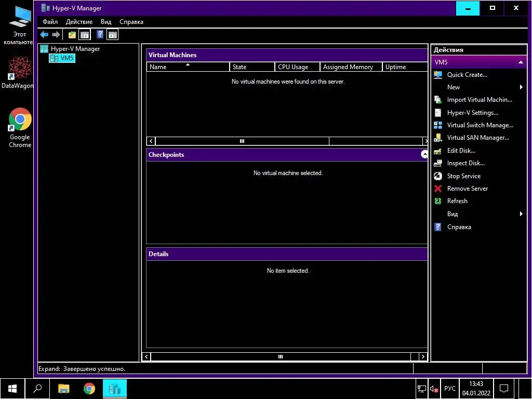Click the Details section header
532x399 pixels.
(287, 254)
